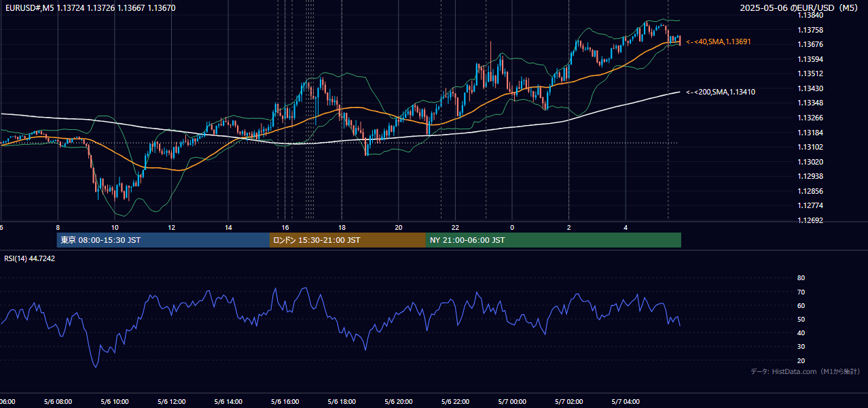
Task: Click the ロンドン 15:30-21:00 JST session bar
Action: 348,240
